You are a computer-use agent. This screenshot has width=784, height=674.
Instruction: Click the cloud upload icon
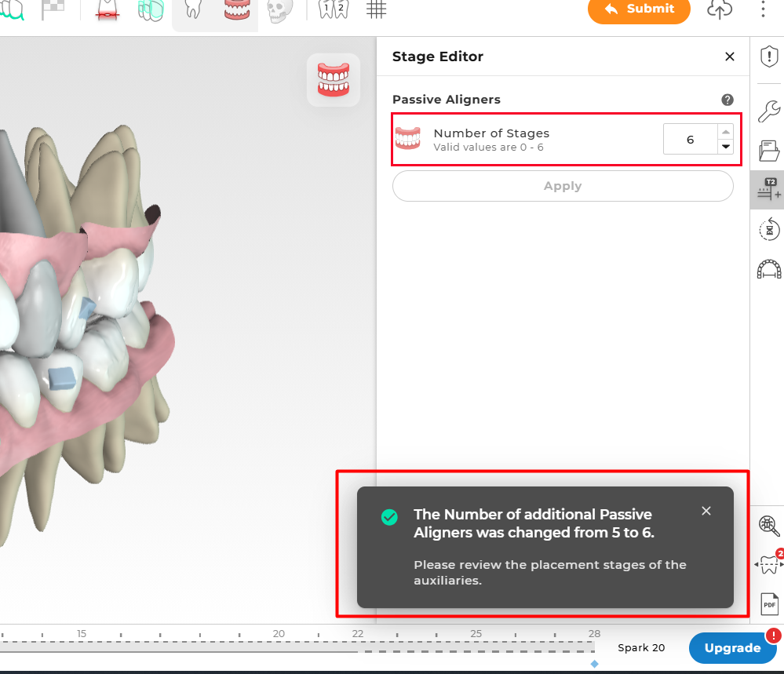point(720,9)
